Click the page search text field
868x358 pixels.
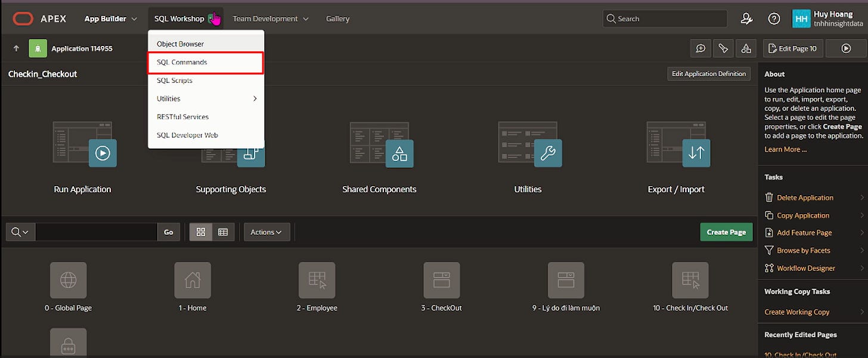point(96,232)
